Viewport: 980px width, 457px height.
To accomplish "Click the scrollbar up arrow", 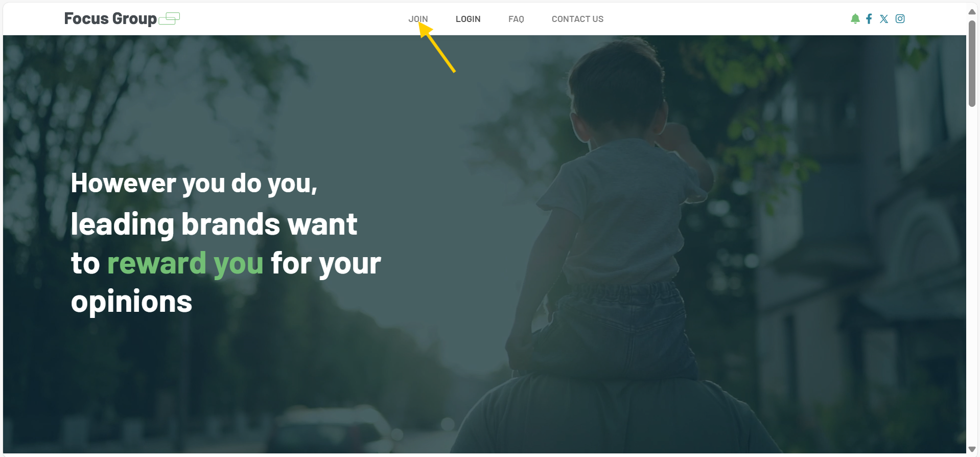I will click(x=972, y=11).
